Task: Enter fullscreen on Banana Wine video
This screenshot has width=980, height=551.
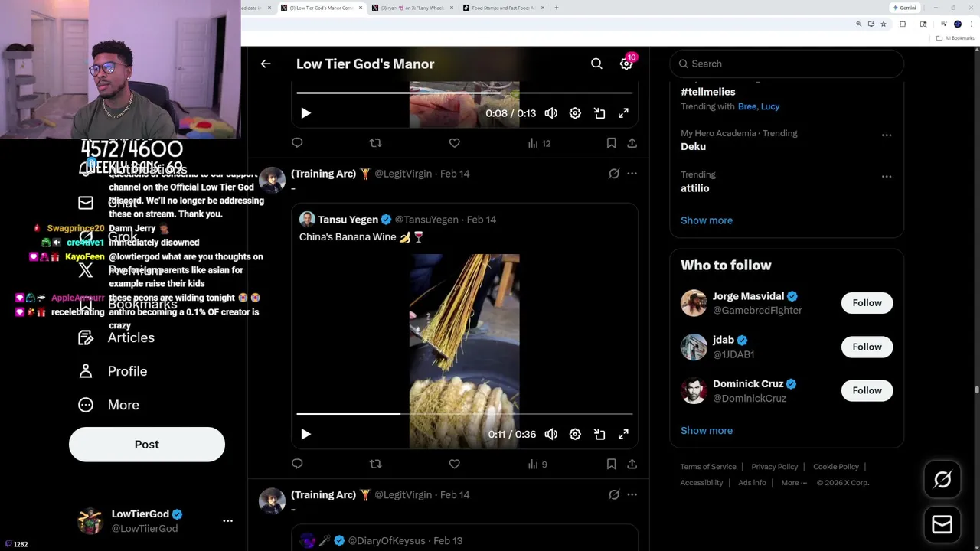Action: tap(623, 434)
